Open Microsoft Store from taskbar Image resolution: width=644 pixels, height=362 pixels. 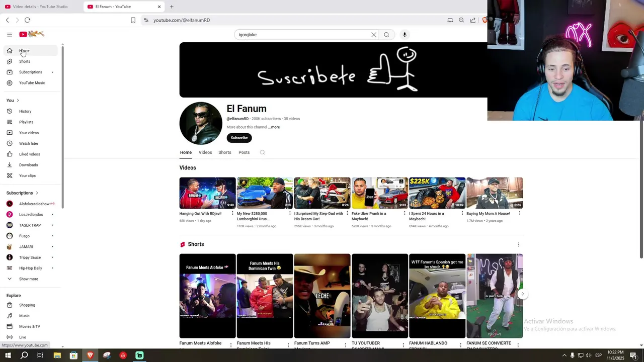coord(73,355)
